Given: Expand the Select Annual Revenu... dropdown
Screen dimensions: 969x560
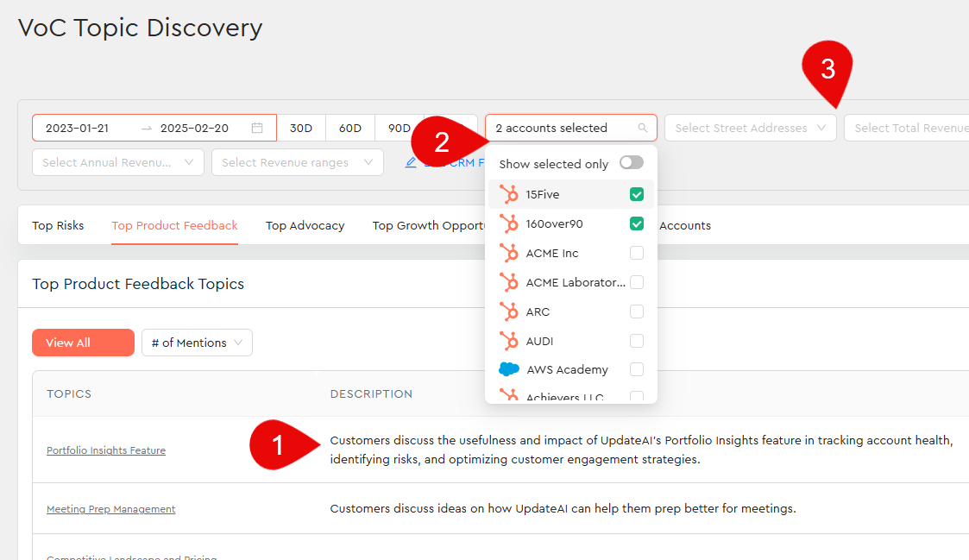Looking at the screenshot, I should pos(118,162).
